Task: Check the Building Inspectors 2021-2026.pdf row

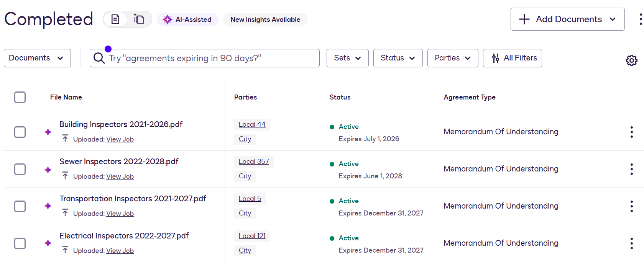Action: click(x=20, y=132)
